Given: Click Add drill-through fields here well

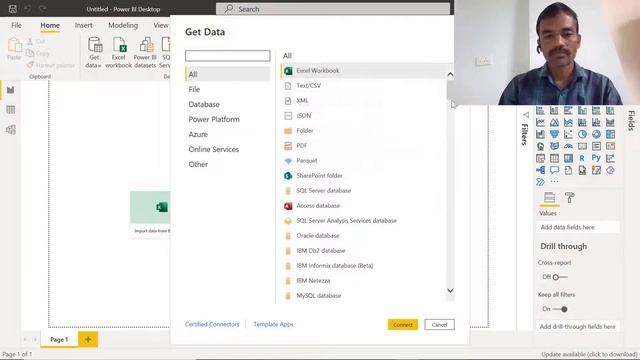Looking at the screenshot, I should click(x=578, y=327).
